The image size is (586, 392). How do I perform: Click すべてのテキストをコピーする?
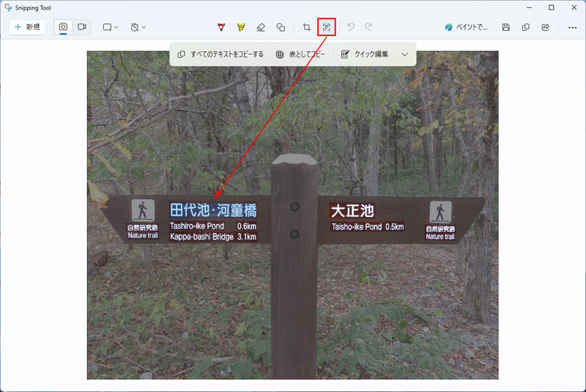(220, 54)
